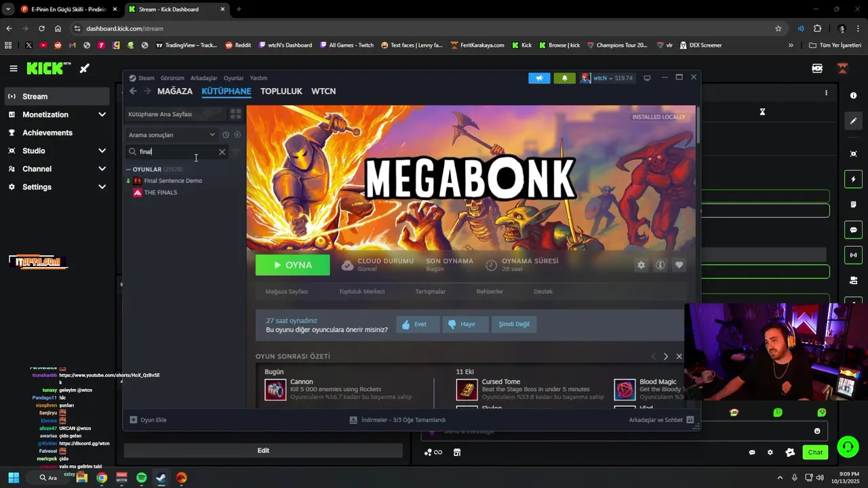Open Steam from Windows taskbar

(x=161, y=478)
